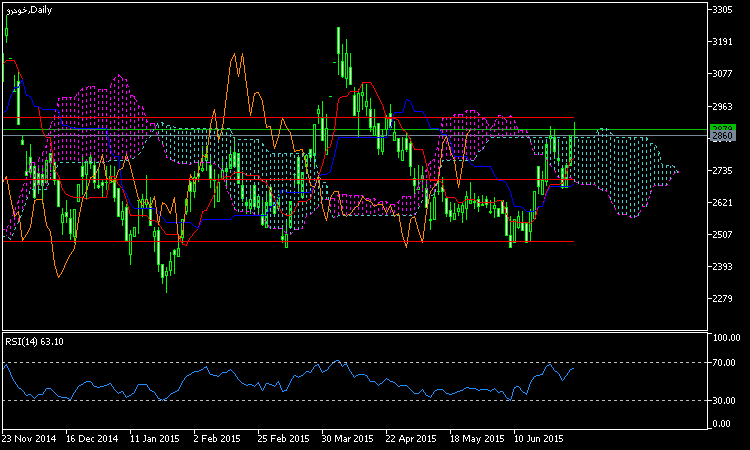Click the 2279 price axis label
Viewport: 750px width, 450px height.
(722, 298)
